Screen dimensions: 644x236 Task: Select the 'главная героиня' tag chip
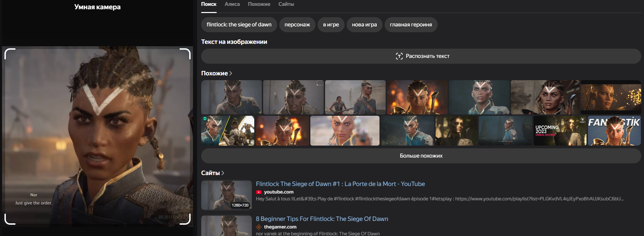tap(411, 25)
